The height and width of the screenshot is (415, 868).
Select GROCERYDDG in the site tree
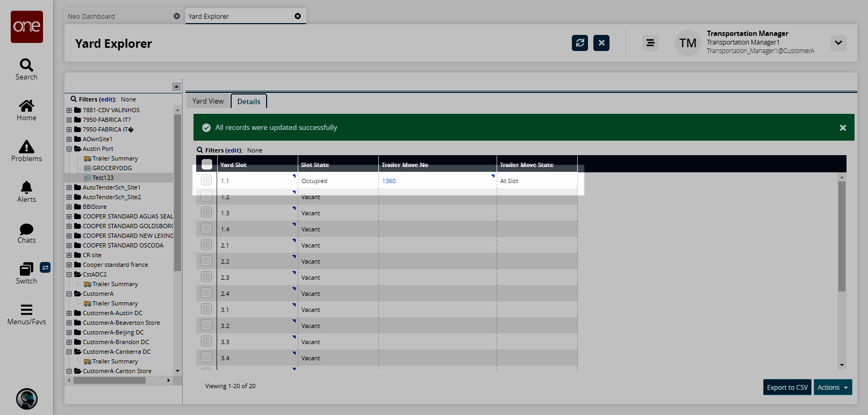point(112,168)
